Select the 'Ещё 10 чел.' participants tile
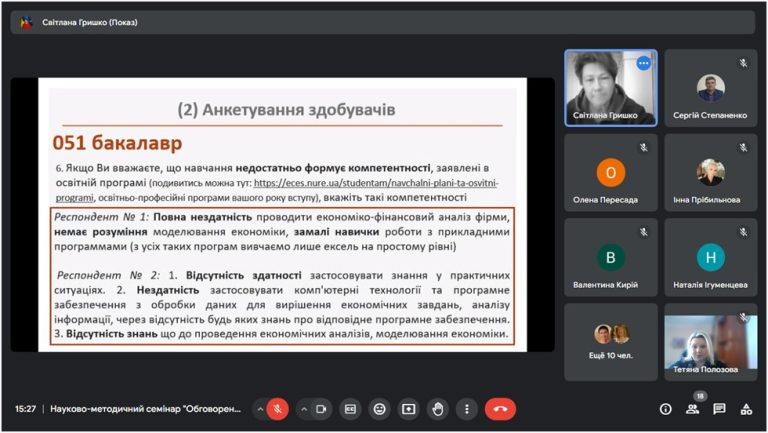The width and height of the screenshot is (768, 433). click(611, 342)
